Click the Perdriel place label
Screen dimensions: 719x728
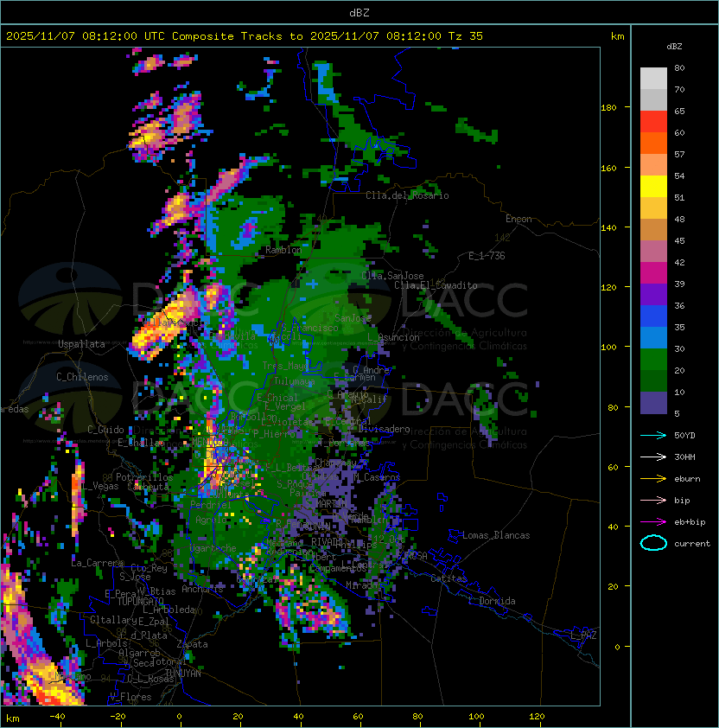point(211,505)
